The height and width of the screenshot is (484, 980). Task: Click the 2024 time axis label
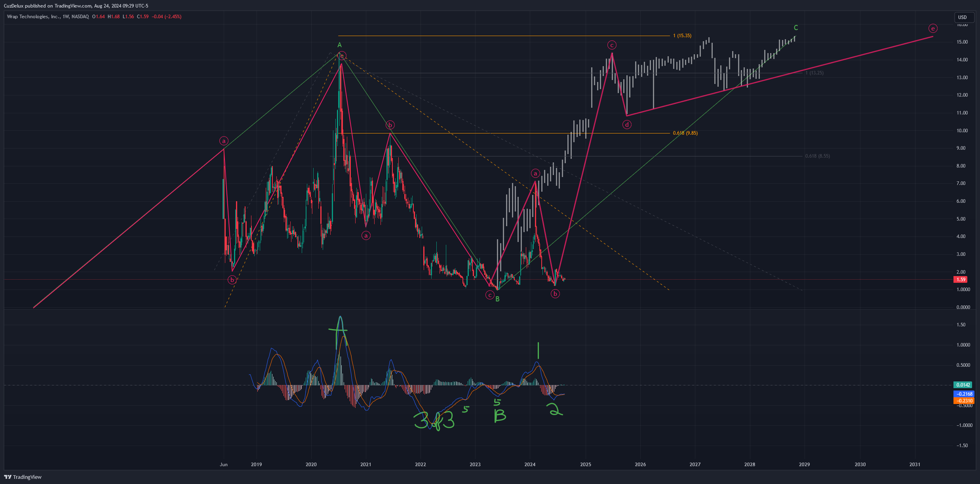(530, 465)
